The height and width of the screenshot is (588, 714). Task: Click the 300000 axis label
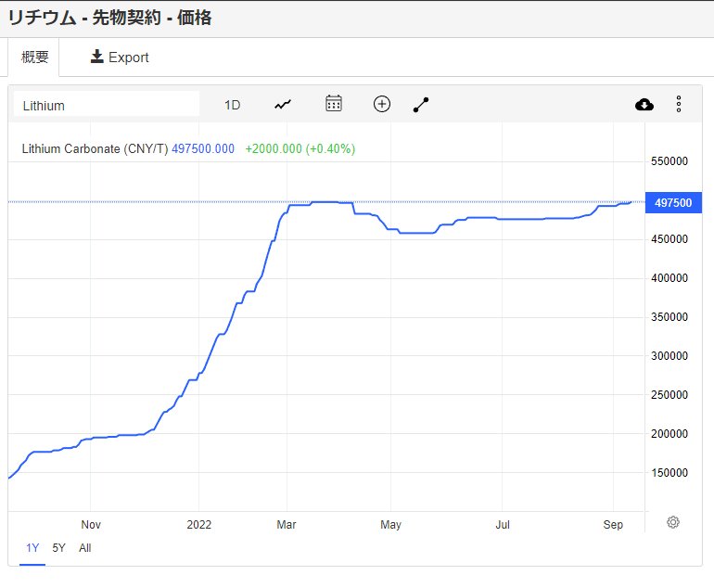(669, 356)
